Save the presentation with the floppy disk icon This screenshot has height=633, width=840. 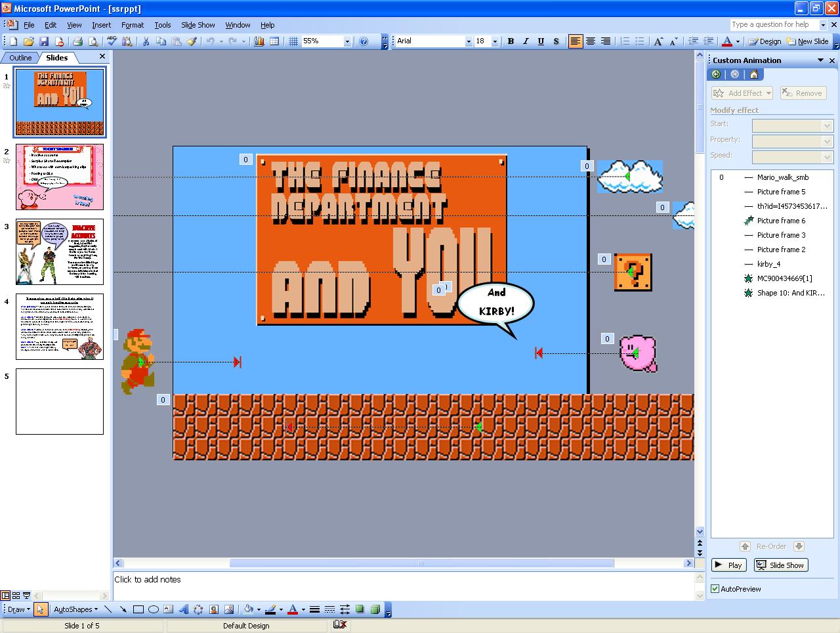point(44,41)
